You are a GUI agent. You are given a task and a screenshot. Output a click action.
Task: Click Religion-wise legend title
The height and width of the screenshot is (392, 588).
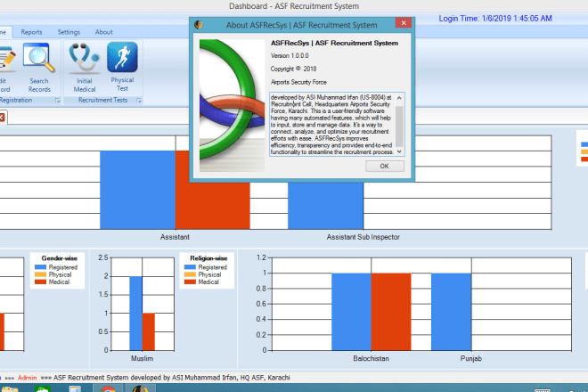[208, 258]
